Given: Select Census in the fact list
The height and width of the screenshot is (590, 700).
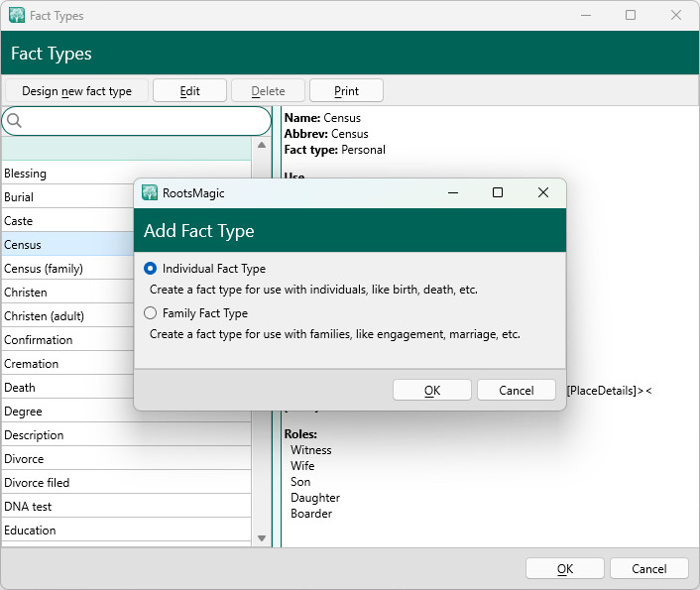Looking at the screenshot, I should [x=67, y=244].
